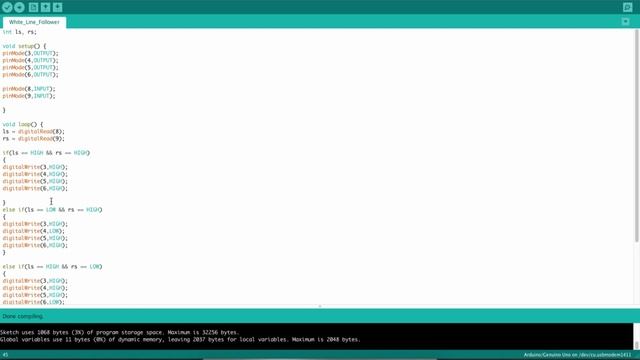Click the console output scrollbar

637,345
